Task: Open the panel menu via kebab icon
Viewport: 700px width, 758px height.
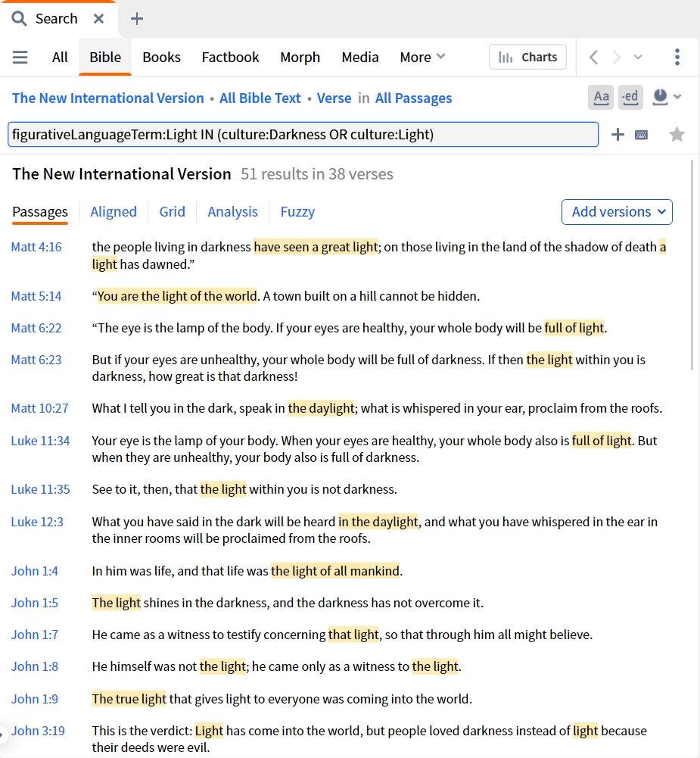Action: [x=677, y=56]
